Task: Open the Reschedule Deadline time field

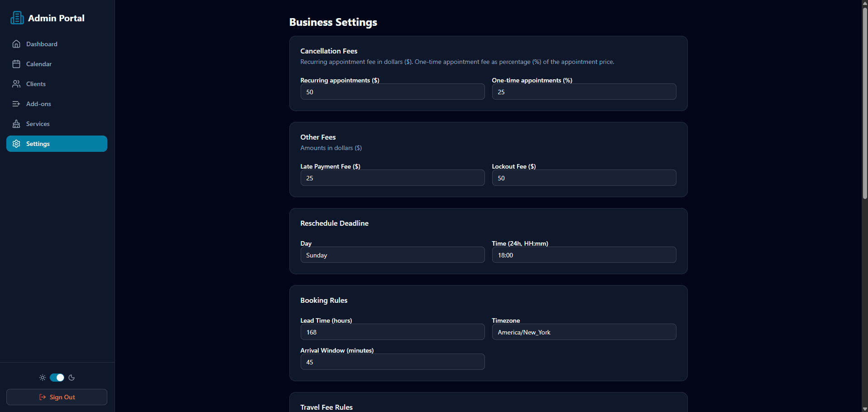Action: pyautogui.click(x=584, y=255)
